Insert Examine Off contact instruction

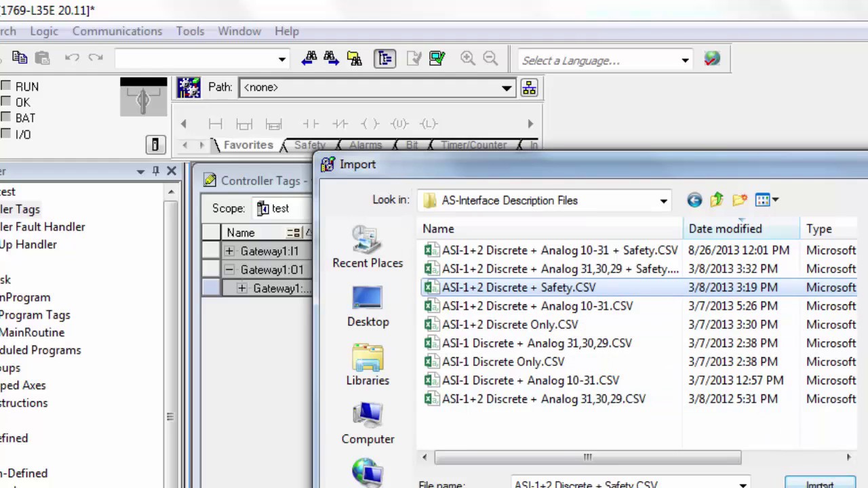click(340, 123)
